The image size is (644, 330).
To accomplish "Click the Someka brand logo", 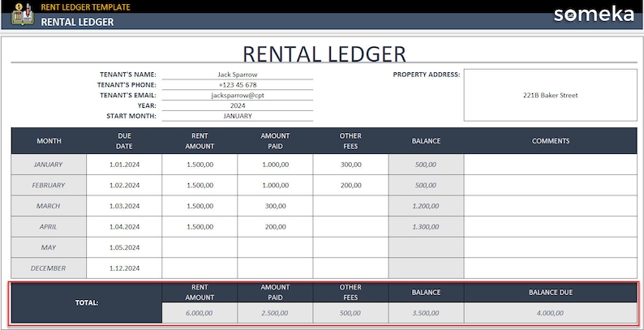I will pos(594,15).
